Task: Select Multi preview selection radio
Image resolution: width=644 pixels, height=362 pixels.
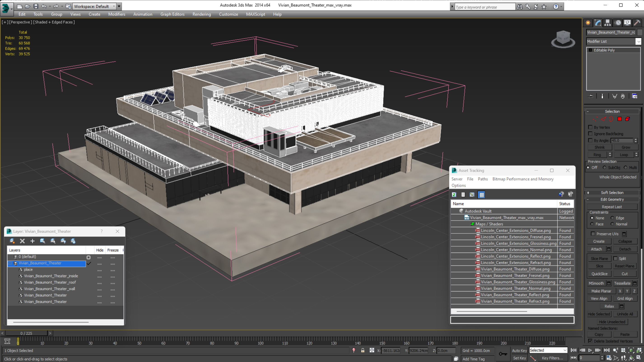Action: click(x=625, y=167)
